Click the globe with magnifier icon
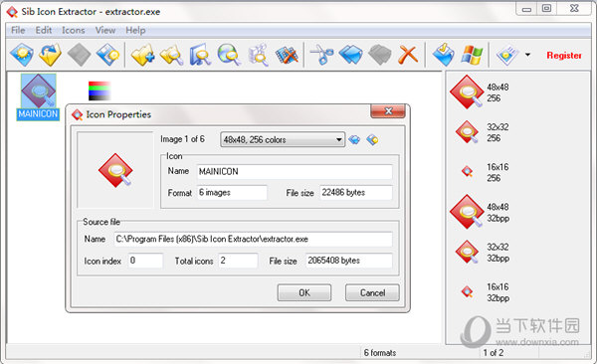The width and height of the screenshot is (597, 364). tap(229, 55)
